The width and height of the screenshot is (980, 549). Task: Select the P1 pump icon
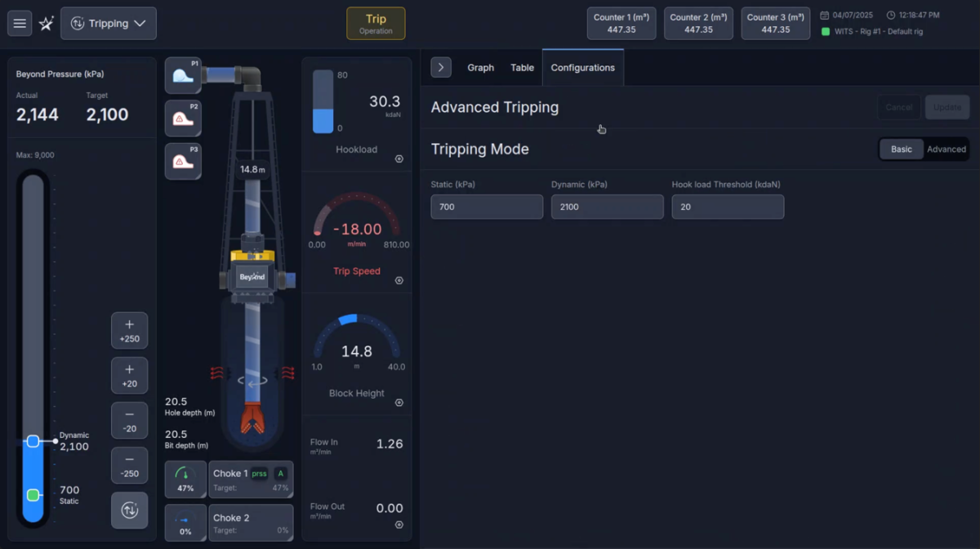183,75
